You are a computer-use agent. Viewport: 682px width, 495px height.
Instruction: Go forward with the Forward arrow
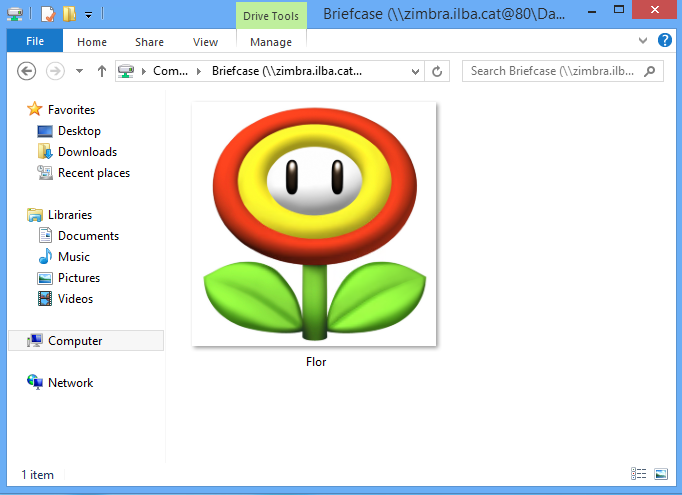point(55,71)
